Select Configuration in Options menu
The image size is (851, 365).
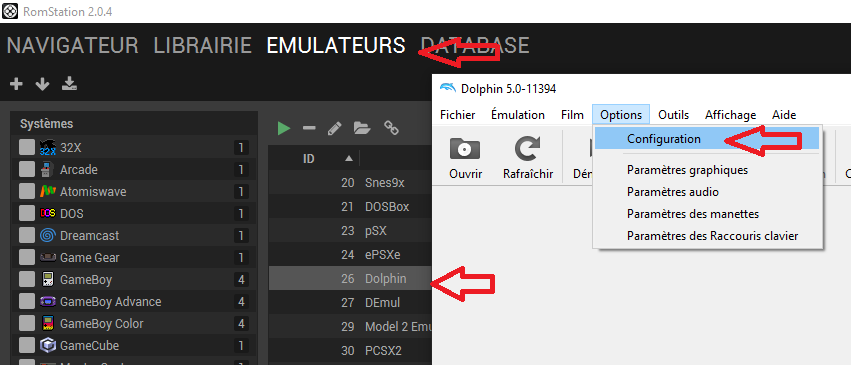click(x=707, y=139)
